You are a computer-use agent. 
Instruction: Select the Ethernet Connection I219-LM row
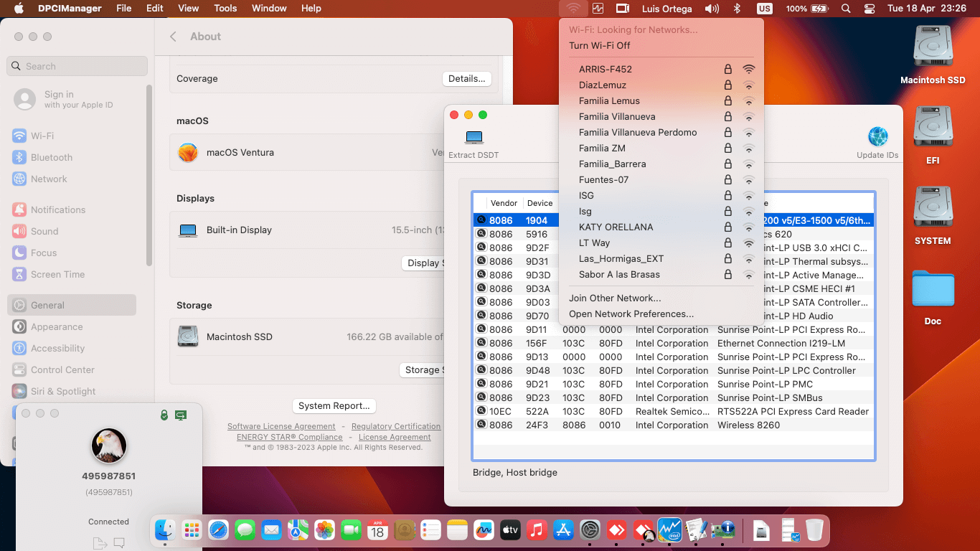tap(673, 343)
